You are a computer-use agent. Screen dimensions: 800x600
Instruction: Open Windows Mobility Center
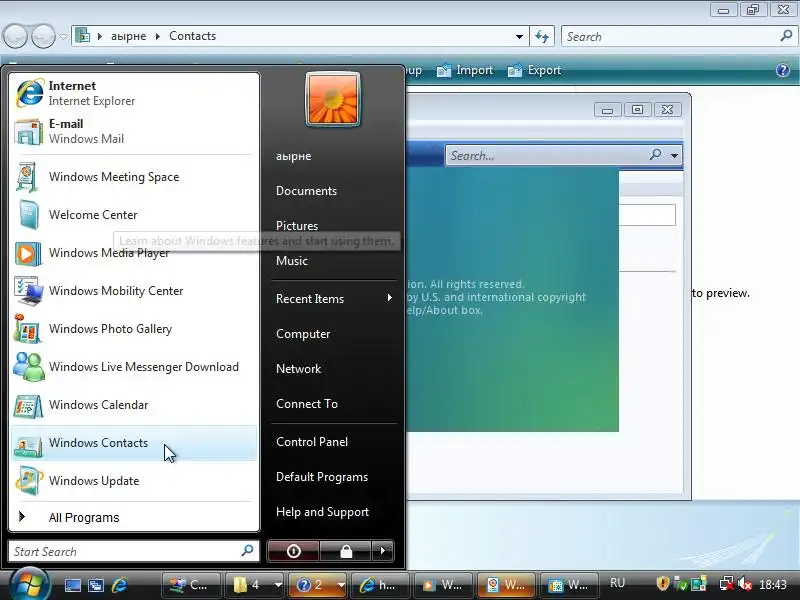(134, 291)
